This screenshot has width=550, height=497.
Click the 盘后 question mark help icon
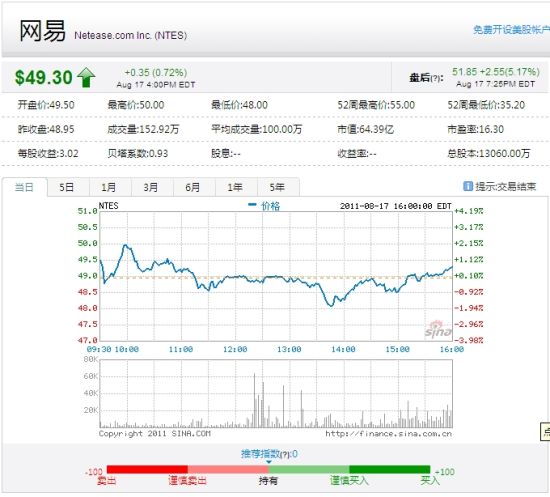pos(435,79)
